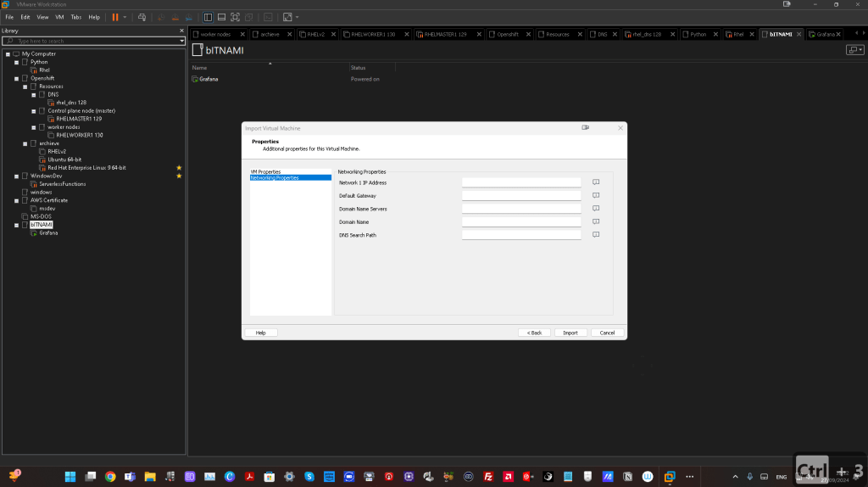This screenshot has height=487, width=868.
Task: Click the Unity mode toolbar icon
Action: [249, 17]
